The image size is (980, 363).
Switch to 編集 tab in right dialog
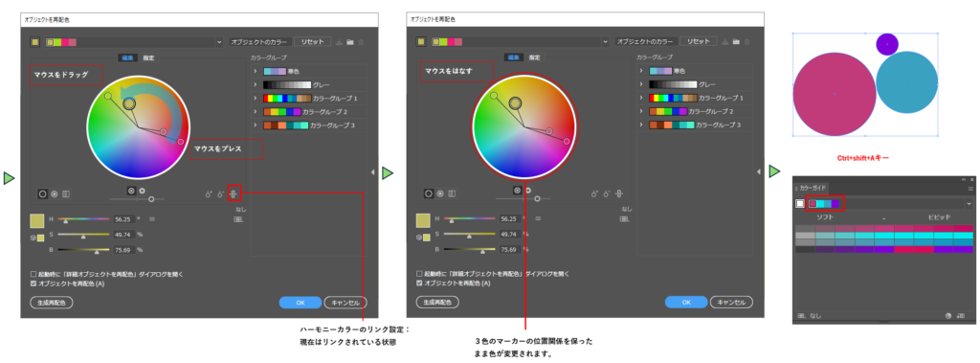coord(514,57)
